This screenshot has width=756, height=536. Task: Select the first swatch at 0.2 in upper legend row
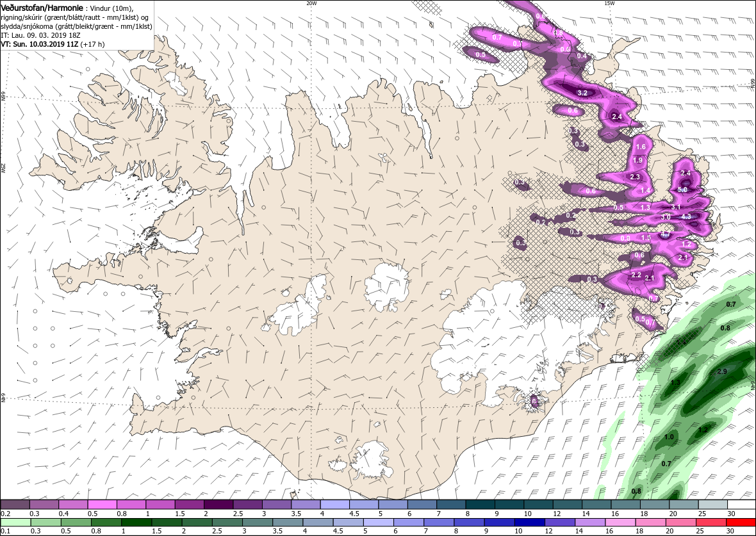point(15,504)
